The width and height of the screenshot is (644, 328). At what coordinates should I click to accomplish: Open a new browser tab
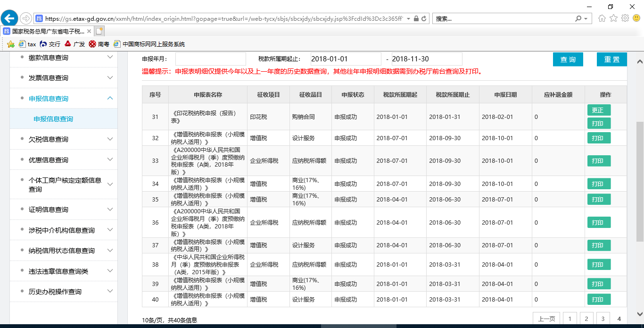click(x=99, y=31)
